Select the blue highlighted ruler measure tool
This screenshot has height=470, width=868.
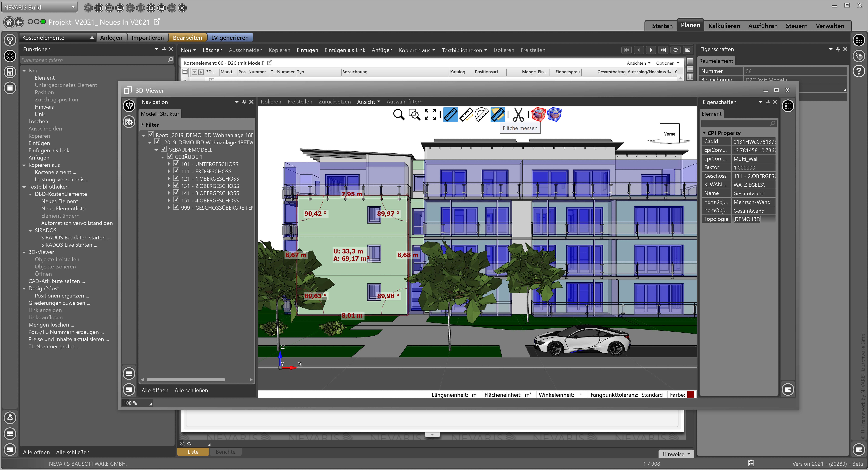pos(451,115)
